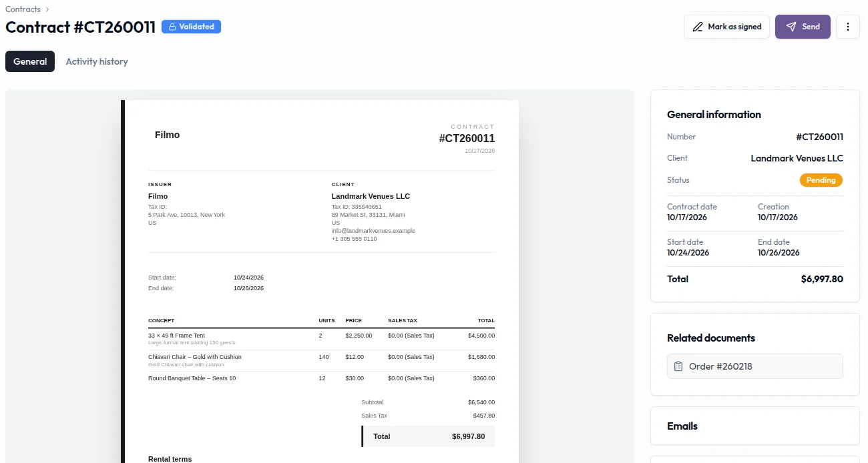Viewport: 868px width, 463px height.
Task: Click the $1,680.00 line total
Action: click(x=481, y=357)
